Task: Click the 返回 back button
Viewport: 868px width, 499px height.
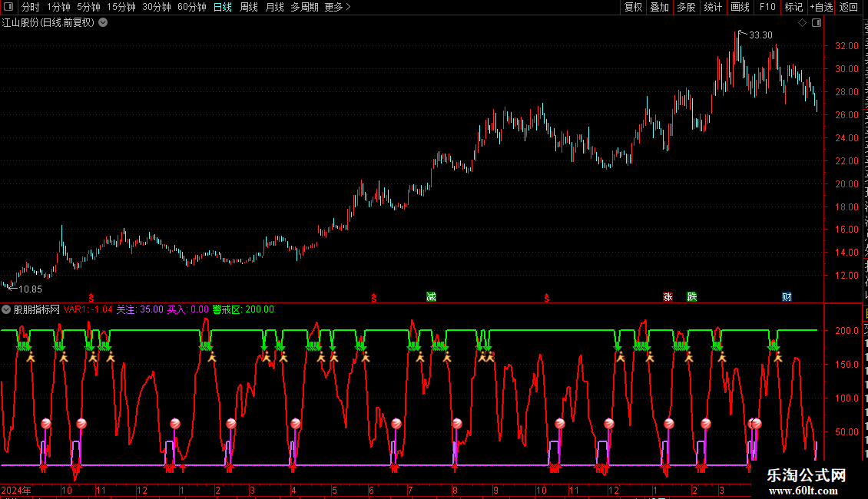Action: [x=849, y=7]
